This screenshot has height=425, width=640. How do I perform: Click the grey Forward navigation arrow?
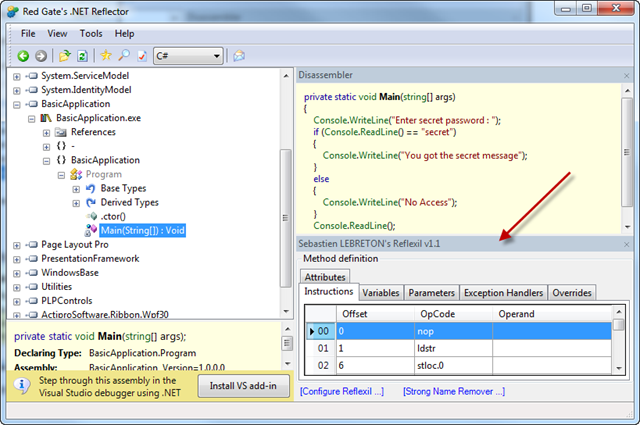pos(41,56)
